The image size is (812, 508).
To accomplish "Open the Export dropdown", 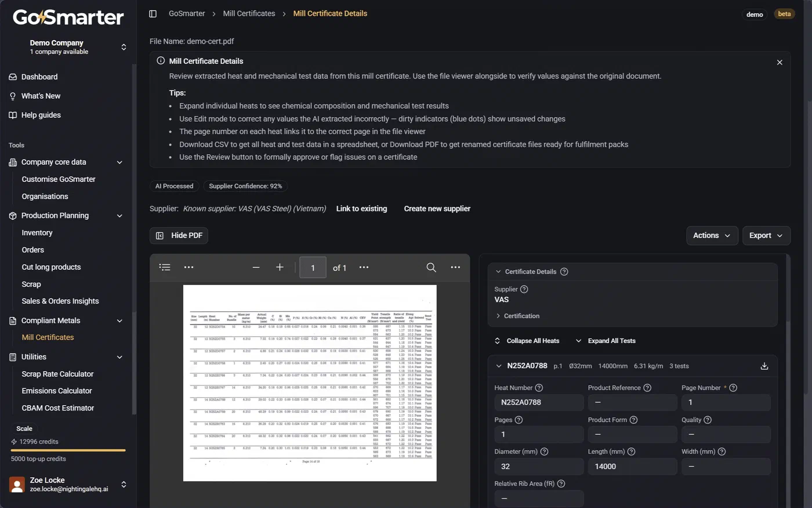I will click(766, 235).
